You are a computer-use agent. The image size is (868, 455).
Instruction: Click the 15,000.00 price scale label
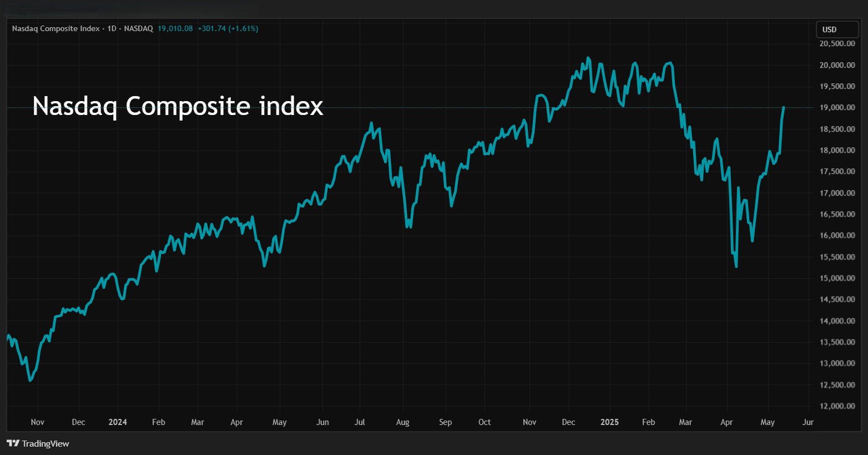click(x=837, y=278)
